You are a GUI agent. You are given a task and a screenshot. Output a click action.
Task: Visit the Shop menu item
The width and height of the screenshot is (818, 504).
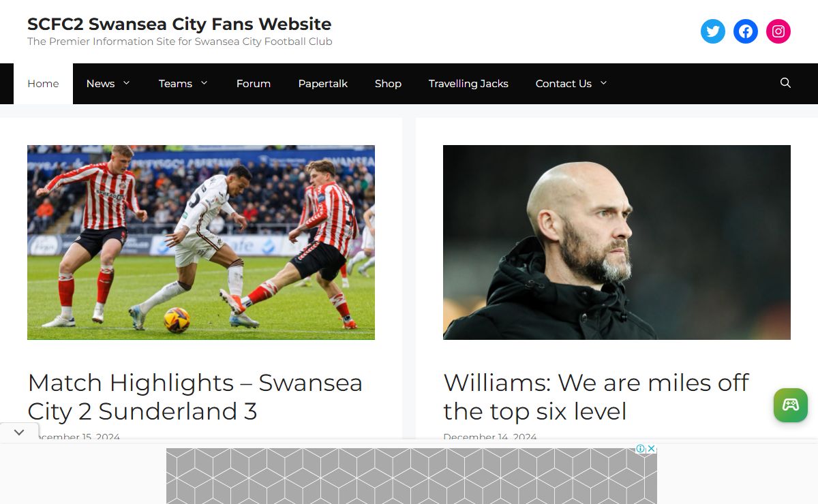[388, 84]
